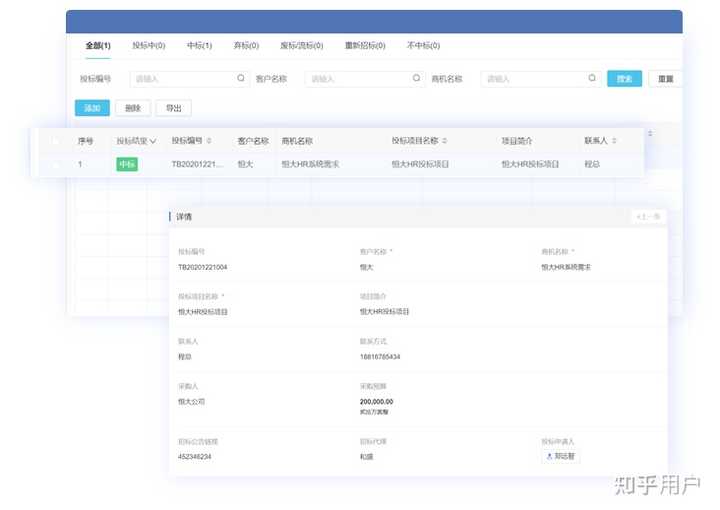Tick the checkbox for row 1
Screen dimensions: 720x510
coord(56,164)
